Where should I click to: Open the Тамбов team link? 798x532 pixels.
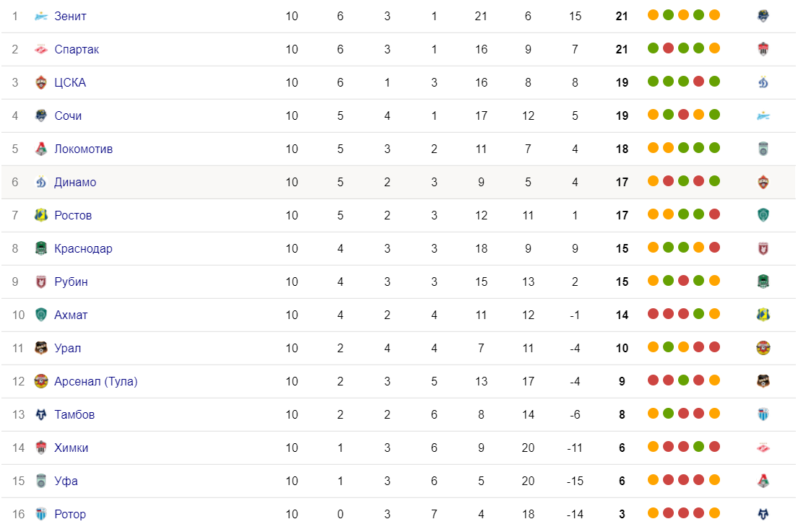[74, 414]
